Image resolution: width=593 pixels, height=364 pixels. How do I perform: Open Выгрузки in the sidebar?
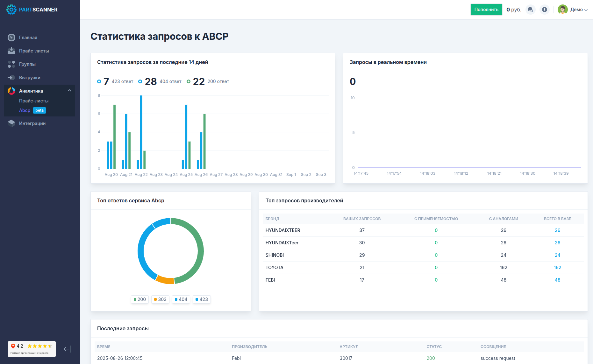30,78
